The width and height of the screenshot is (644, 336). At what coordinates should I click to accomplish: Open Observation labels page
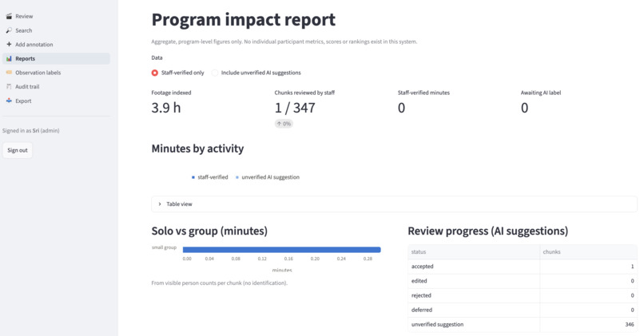click(x=56, y=73)
